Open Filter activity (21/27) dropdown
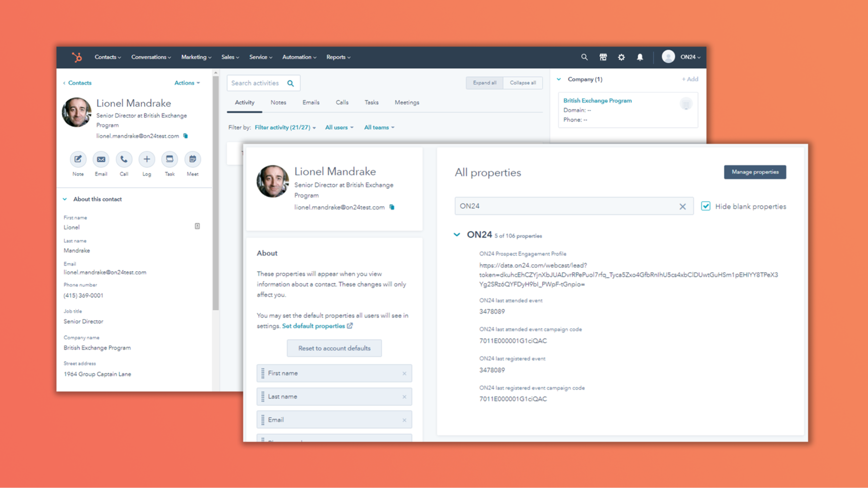This screenshot has height=488, width=868. click(285, 127)
